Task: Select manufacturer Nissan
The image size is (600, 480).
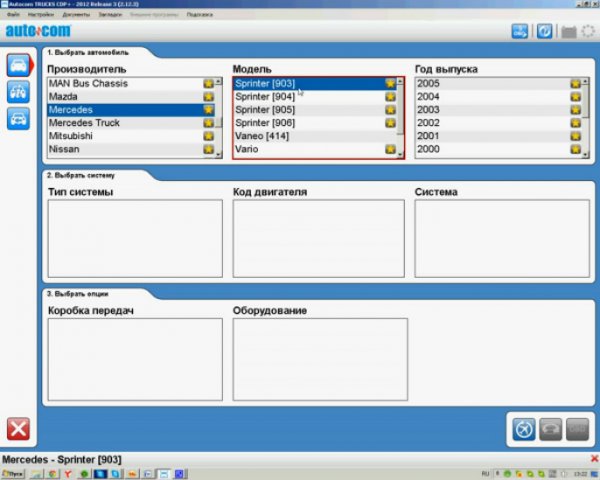Action: pyautogui.click(x=131, y=149)
